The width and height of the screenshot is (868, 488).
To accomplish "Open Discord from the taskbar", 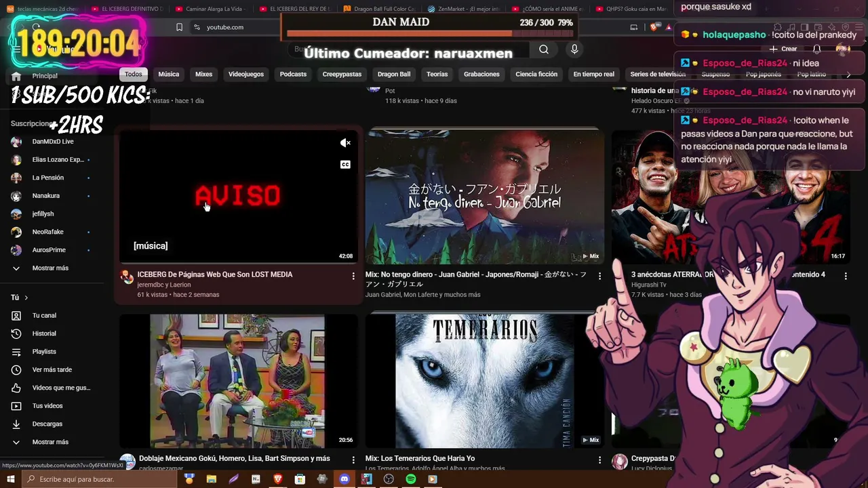I will [344, 479].
